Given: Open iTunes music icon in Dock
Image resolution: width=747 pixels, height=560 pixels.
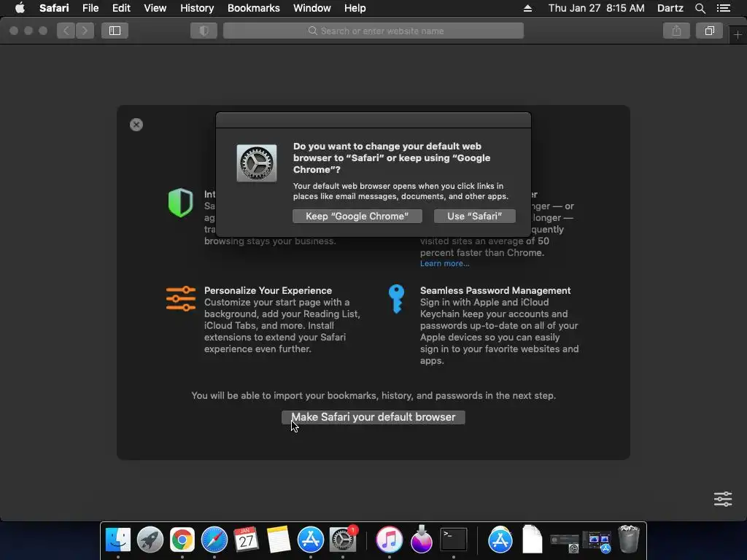Looking at the screenshot, I should pyautogui.click(x=390, y=540).
